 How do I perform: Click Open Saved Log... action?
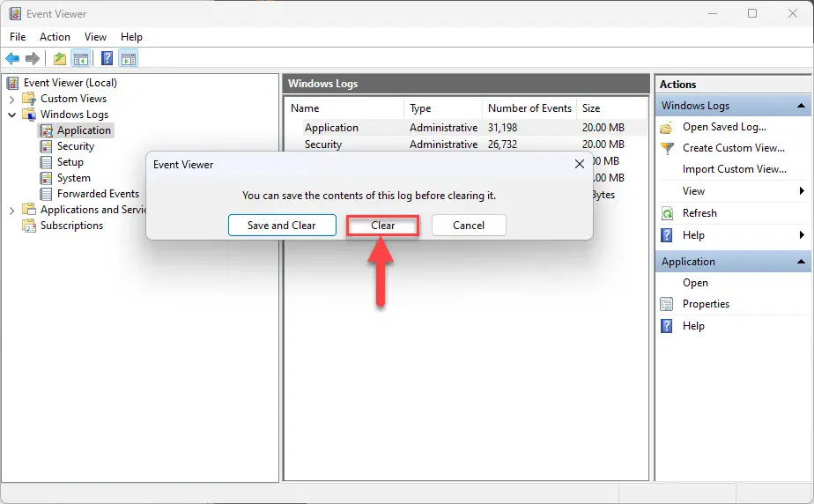(724, 127)
